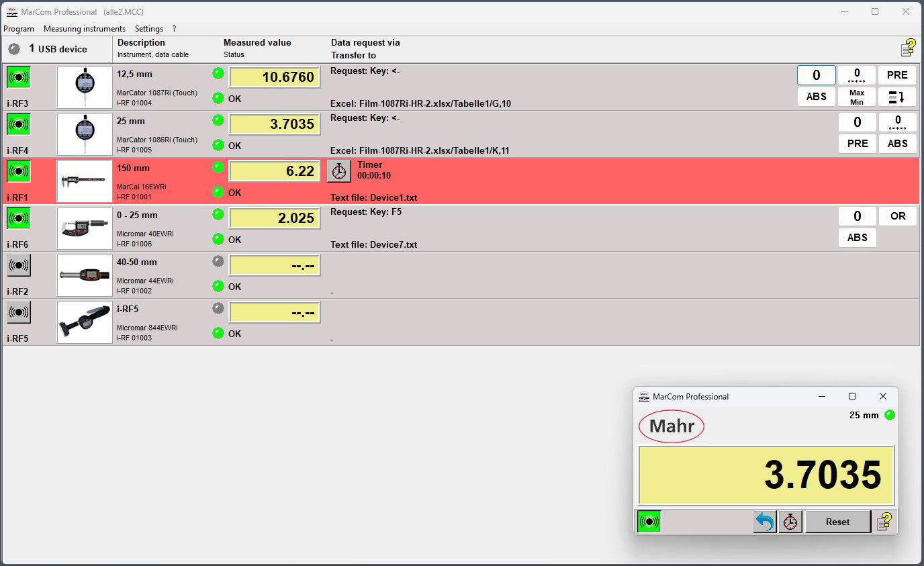924x566 pixels.
Task: Open the help icon in the main header
Action: pos(908,48)
